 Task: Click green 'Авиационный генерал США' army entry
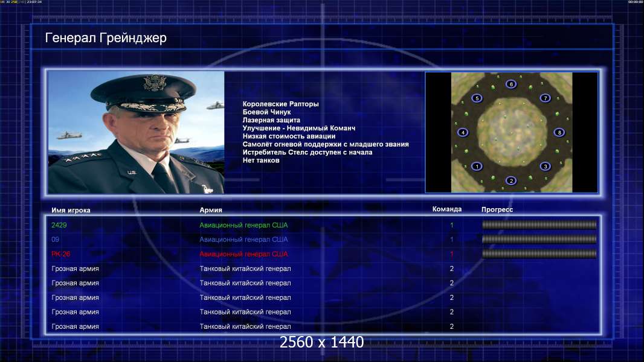point(243,225)
